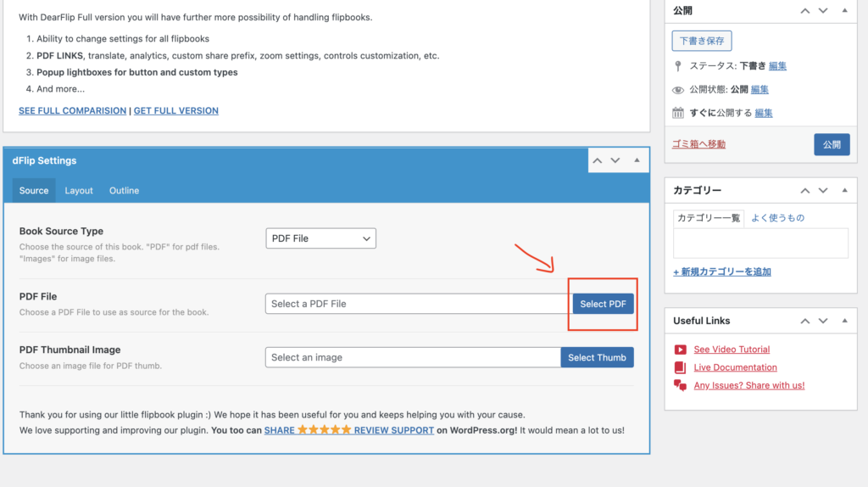Click the status pin icon

pyautogui.click(x=678, y=66)
